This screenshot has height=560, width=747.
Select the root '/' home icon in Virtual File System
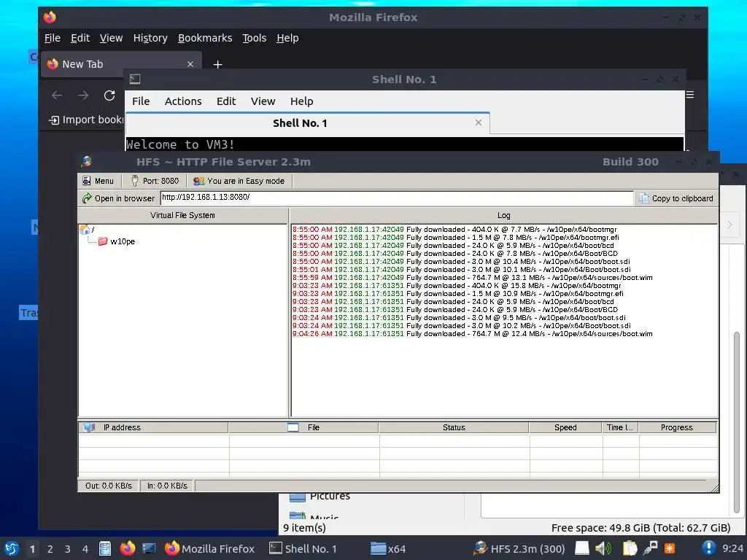coord(85,230)
